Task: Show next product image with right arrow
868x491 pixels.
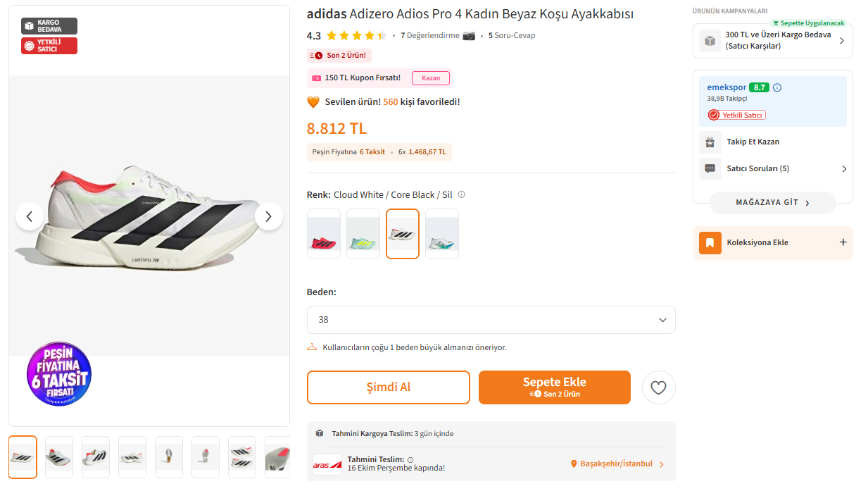Action: [x=268, y=216]
